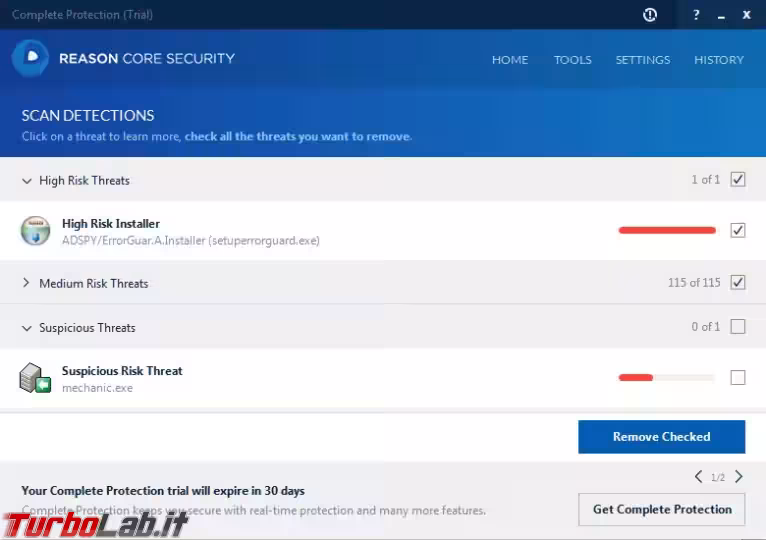The image size is (766, 540).
Task: Collapse the Suspicious Threats section
Action: click(x=27, y=328)
